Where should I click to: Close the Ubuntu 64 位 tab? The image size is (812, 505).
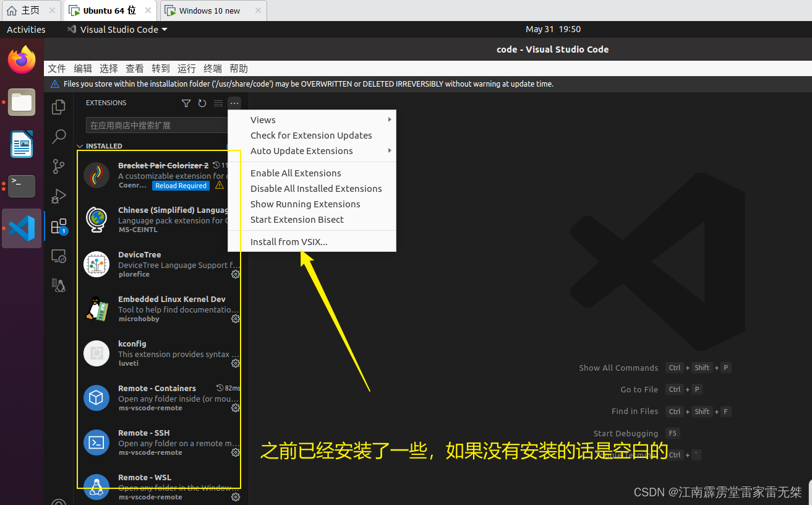[x=148, y=11]
